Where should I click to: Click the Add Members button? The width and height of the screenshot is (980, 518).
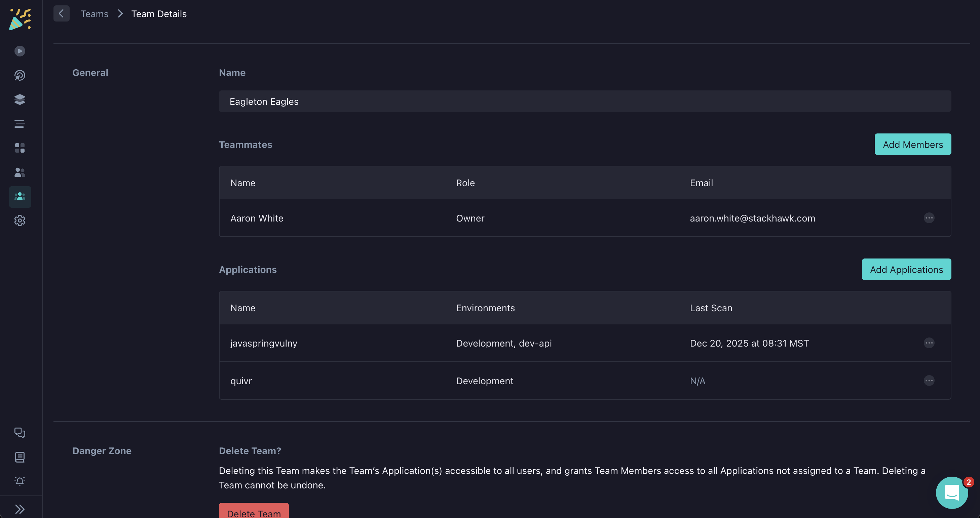click(x=913, y=145)
